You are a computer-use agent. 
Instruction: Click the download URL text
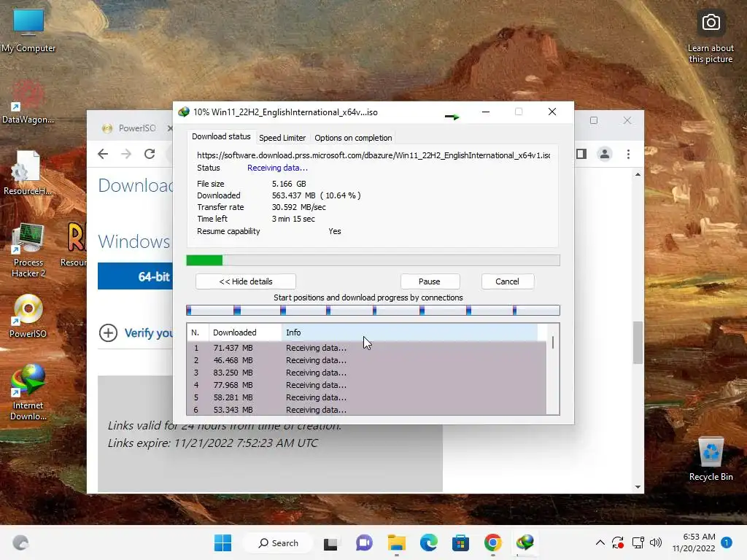click(374, 155)
